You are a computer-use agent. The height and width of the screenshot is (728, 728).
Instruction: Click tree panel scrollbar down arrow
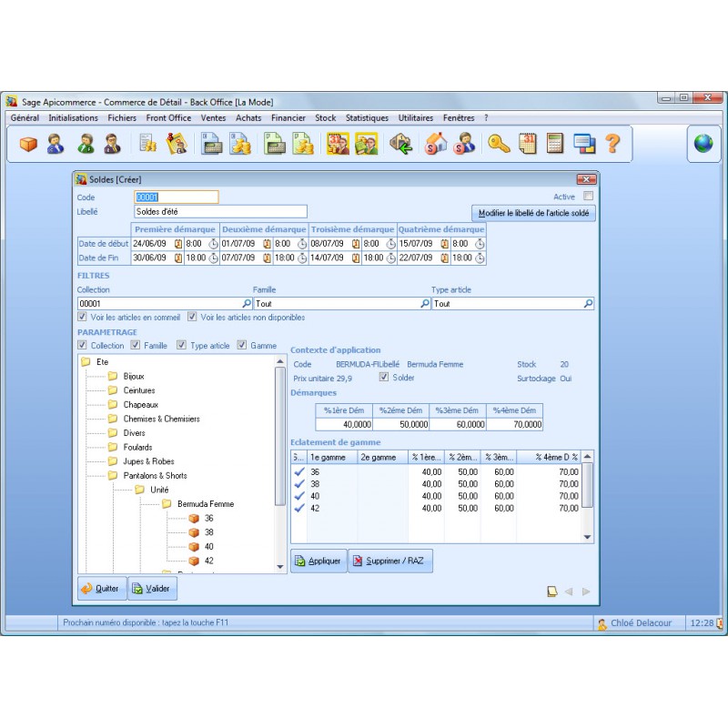pyautogui.click(x=280, y=566)
